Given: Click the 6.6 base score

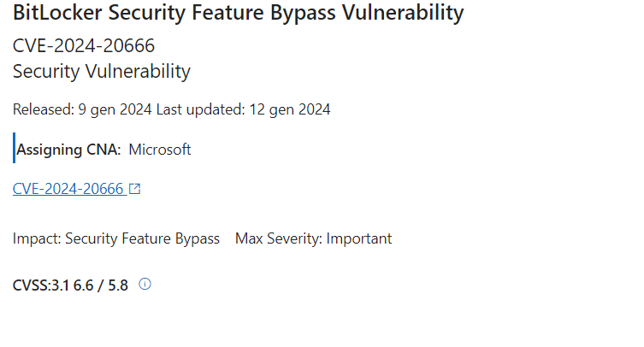Looking at the screenshot, I should 83,285.
